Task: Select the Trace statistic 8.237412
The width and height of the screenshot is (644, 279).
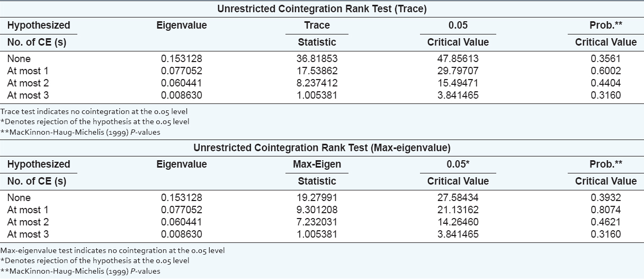Action: (x=317, y=83)
